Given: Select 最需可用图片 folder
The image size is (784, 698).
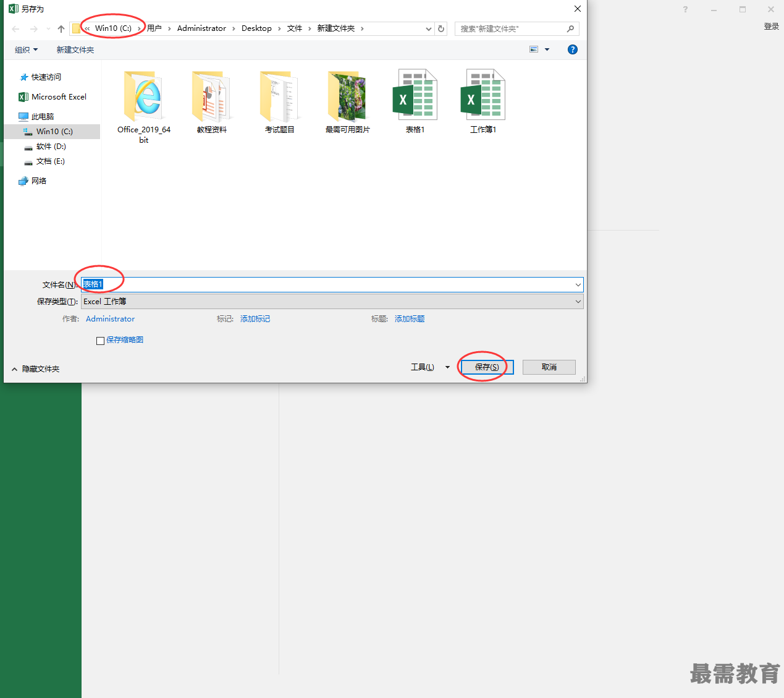Looking at the screenshot, I should (348, 102).
